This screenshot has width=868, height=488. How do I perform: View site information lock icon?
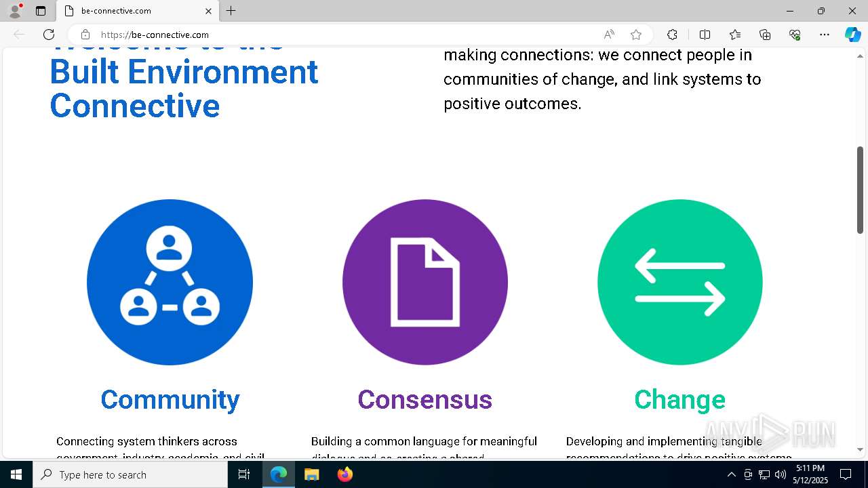[x=85, y=35]
